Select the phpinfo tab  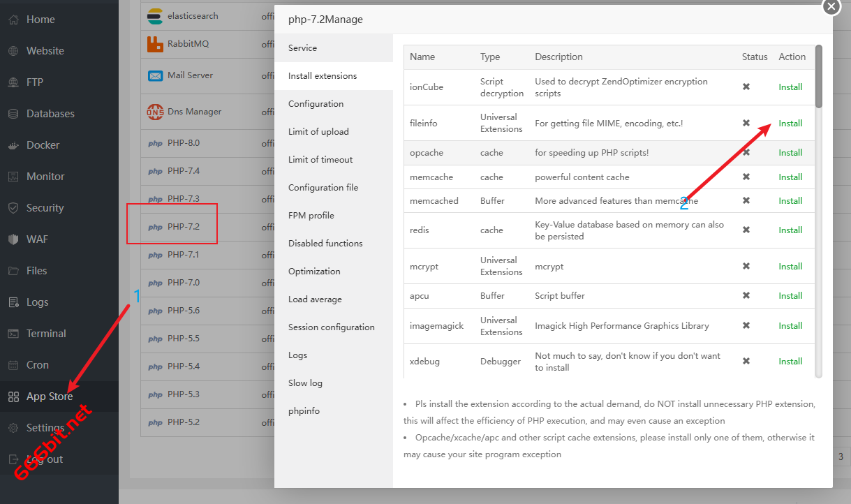click(304, 411)
